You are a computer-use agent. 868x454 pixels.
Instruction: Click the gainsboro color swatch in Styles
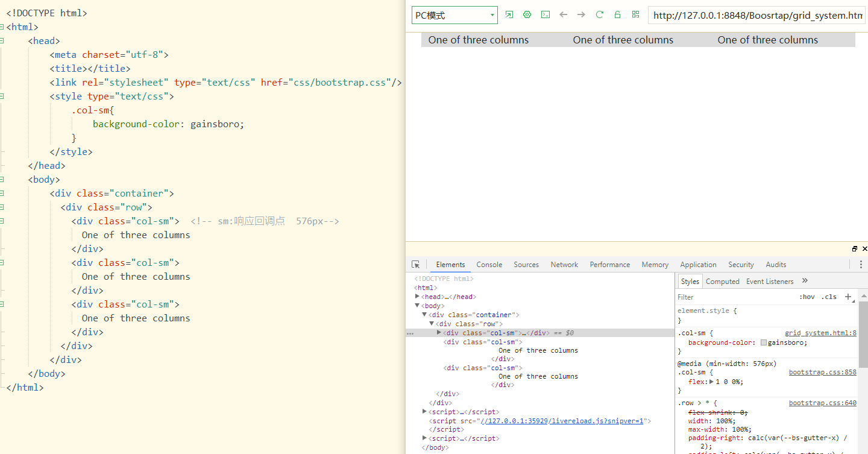click(x=764, y=342)
